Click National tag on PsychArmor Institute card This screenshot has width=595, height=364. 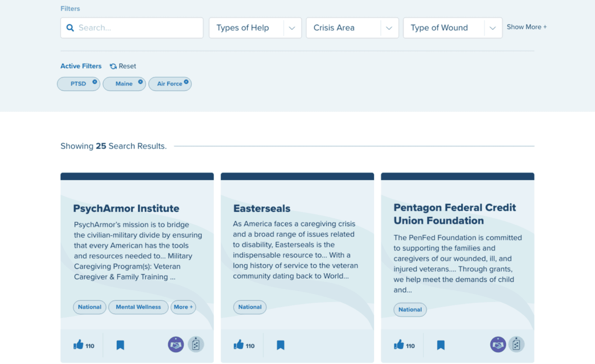[89, 307]
